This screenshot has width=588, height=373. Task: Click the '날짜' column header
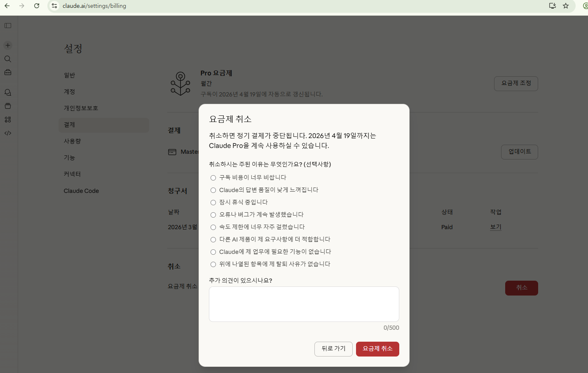174,212
